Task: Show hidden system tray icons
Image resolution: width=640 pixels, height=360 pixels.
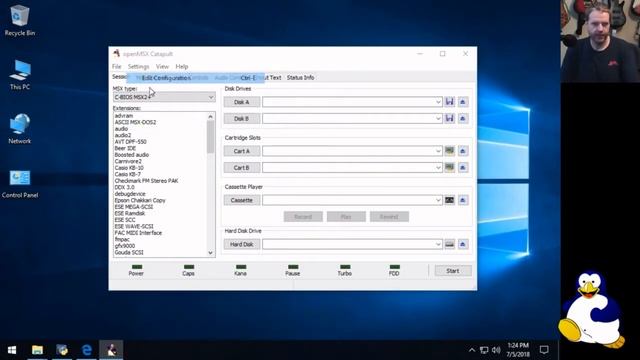Action: (472, 350)
